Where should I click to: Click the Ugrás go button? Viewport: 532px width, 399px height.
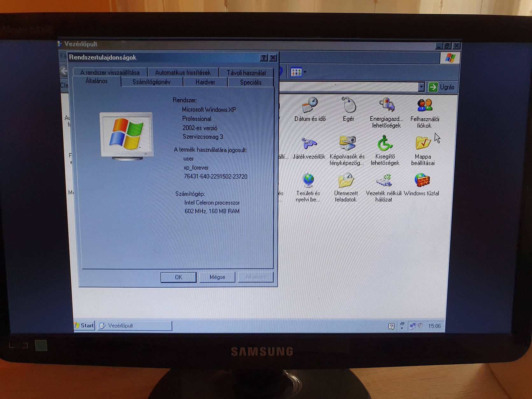(442, 87)
